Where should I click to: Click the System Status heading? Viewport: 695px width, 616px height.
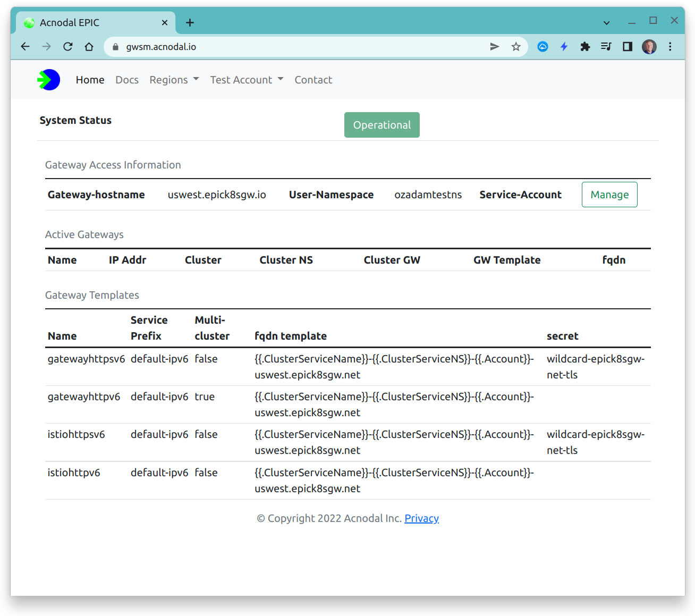pos(75,120)
